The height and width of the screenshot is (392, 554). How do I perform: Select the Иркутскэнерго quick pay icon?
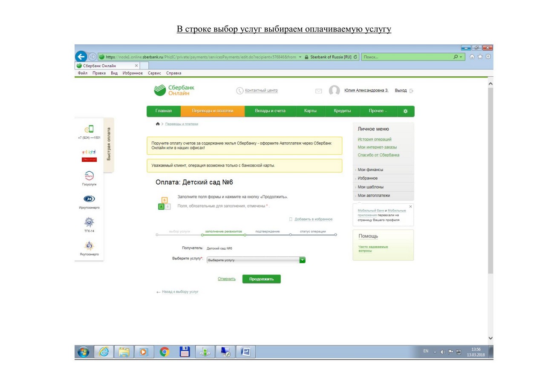tap(89, 199)
